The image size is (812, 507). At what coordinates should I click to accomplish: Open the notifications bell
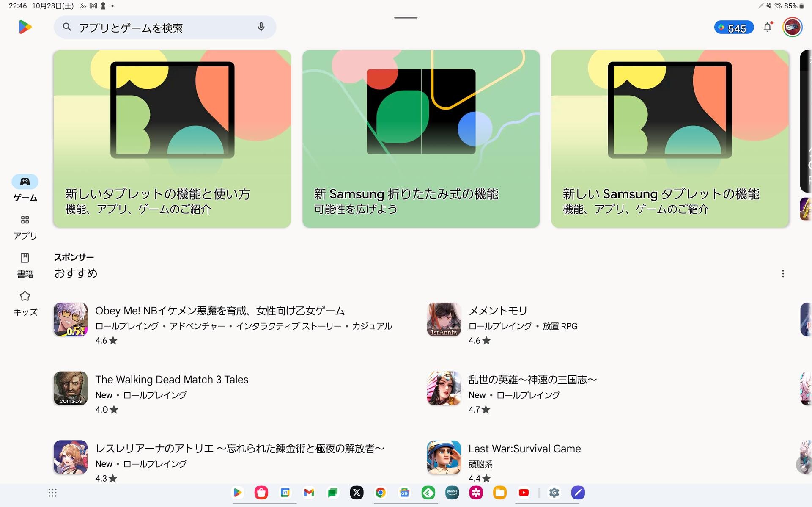[x=767, y=28]
